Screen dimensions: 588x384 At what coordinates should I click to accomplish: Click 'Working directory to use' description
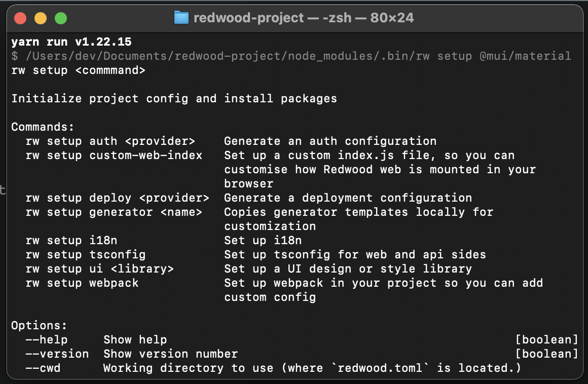[188, 368]
